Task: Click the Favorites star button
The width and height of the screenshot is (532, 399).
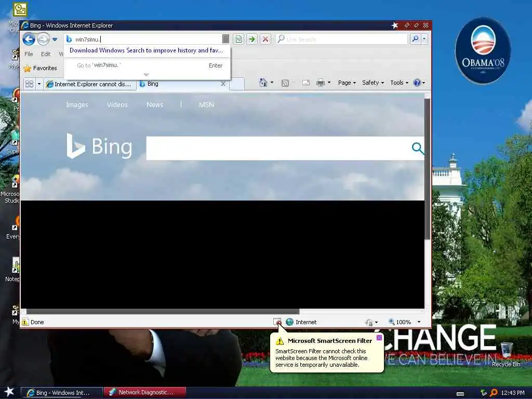Action: click(x=41, y=68)
